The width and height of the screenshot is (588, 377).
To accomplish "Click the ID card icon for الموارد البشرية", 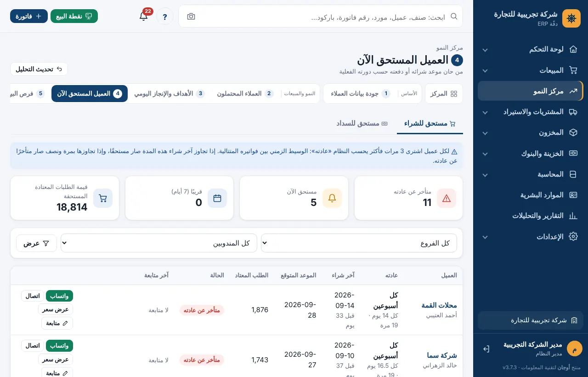I will [x=573, y=195].
